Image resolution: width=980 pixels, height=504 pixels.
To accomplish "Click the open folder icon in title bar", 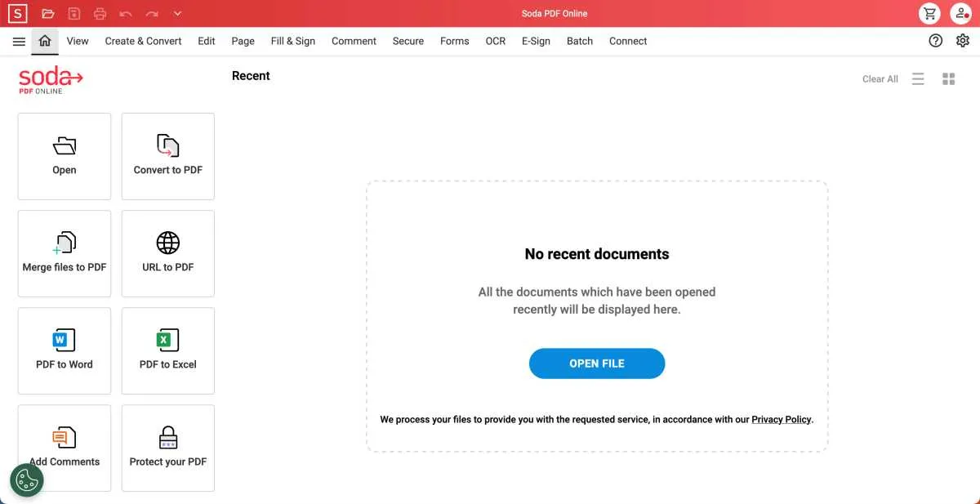I will coord(48,13).
